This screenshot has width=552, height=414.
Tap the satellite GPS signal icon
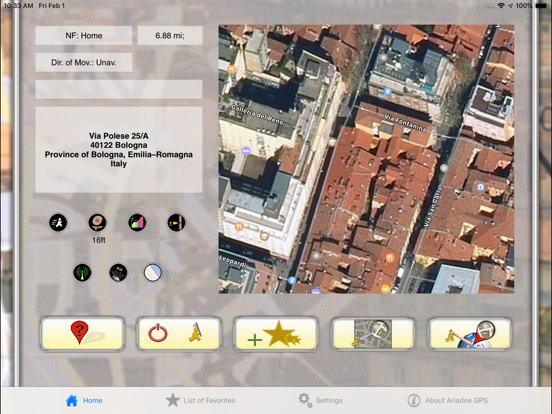point(118,272)
